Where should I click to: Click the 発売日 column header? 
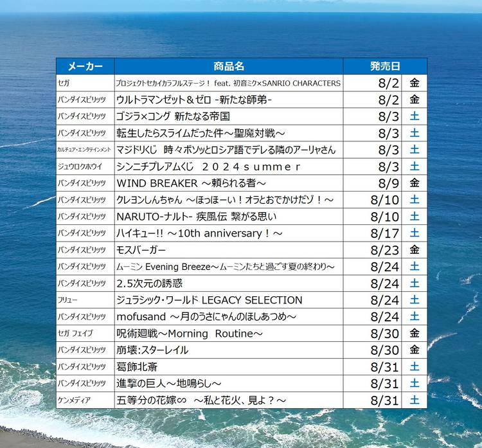coord(385,66)
